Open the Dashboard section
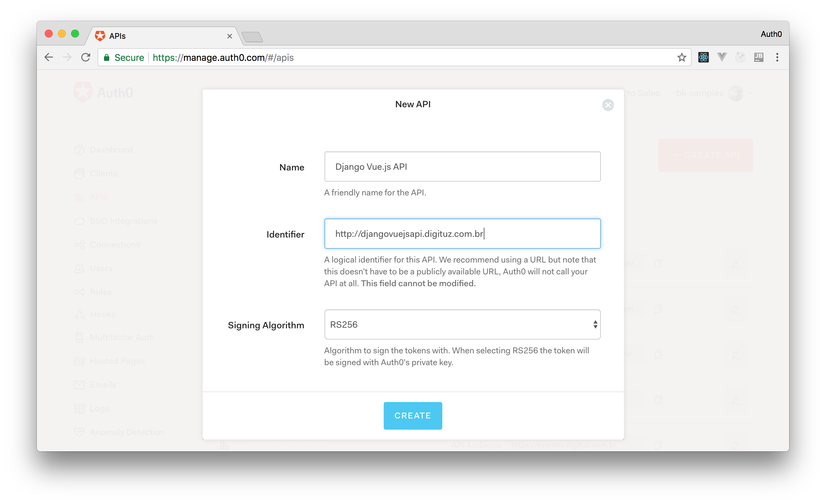Screen dimensions: 826x504 click(110, 149)
